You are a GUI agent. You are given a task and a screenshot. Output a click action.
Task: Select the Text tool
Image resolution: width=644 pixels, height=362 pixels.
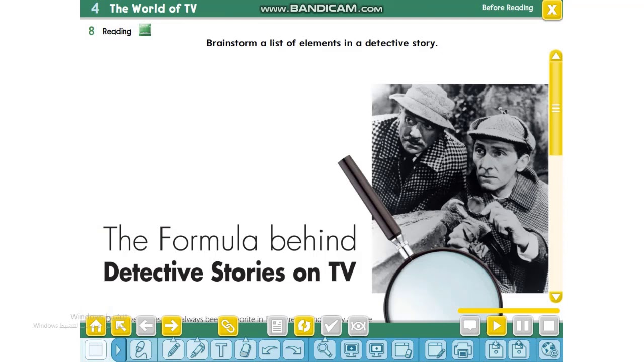[x=221, y=349]
